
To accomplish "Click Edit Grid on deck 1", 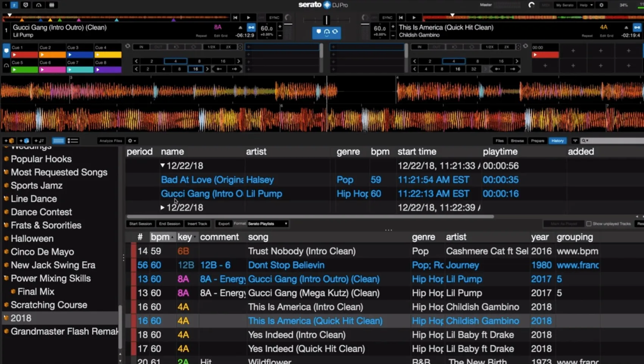I will point(221,36).
